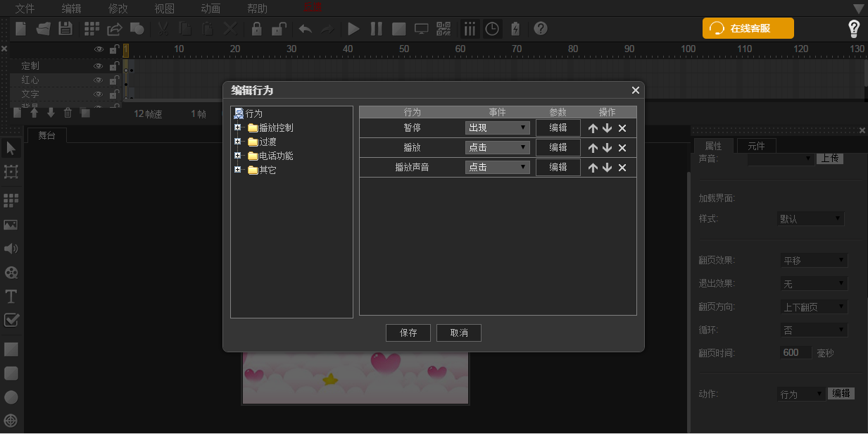
Task: Open the 动画 menu
Action: 210,8
